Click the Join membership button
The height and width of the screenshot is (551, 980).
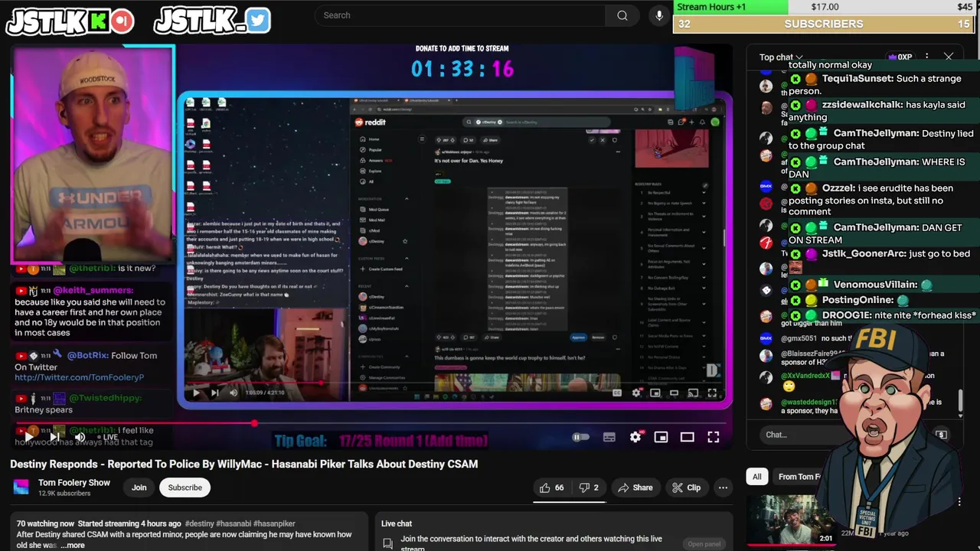point(139,487)
